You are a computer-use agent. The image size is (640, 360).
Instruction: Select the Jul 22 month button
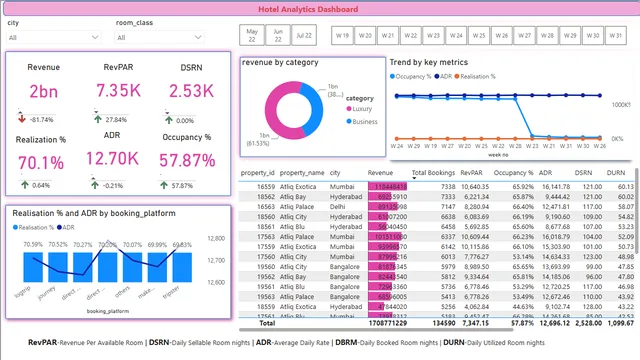[304, 36]
